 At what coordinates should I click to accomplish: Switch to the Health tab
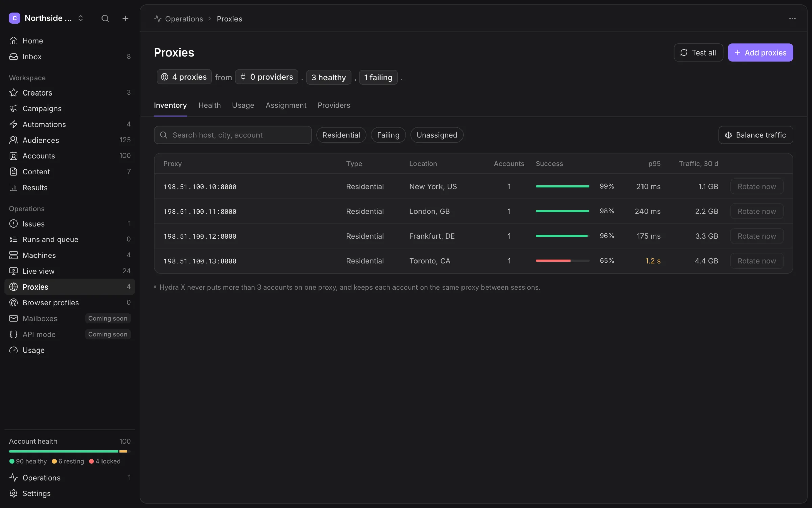point(209,105)
